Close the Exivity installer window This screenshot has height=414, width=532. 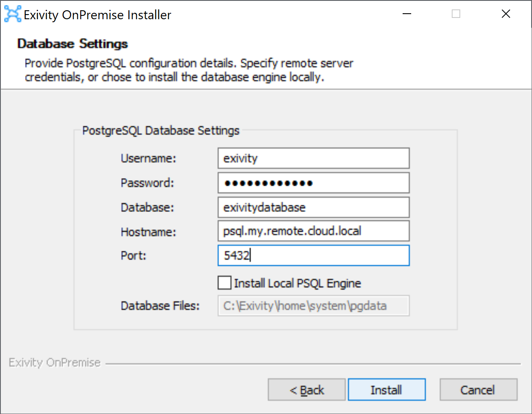tap(506, 14)
